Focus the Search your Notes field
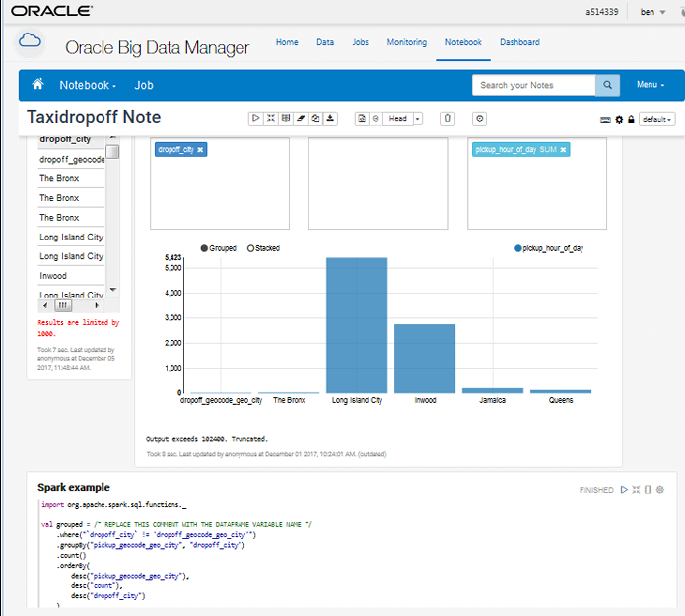The width and height of the screenshot is (685, 616). [x=534, y=85]
